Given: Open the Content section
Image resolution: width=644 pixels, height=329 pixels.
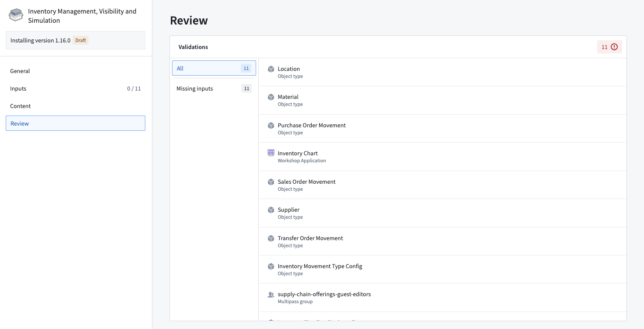Looking at the screenshot, I should [75, 106].
